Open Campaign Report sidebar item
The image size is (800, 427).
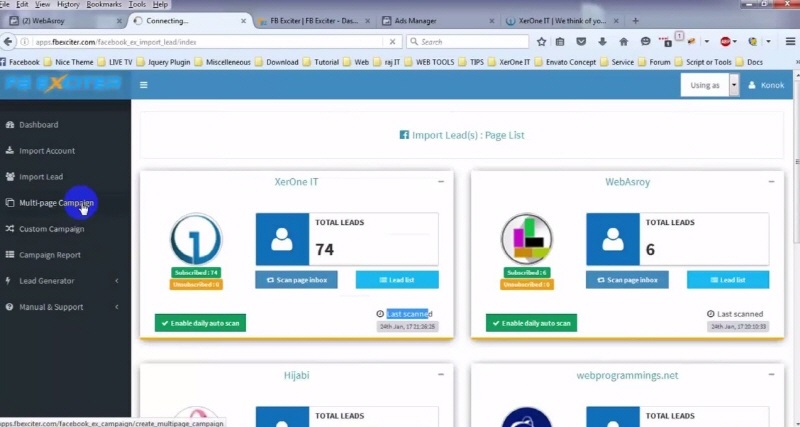[x=43, y=255]
